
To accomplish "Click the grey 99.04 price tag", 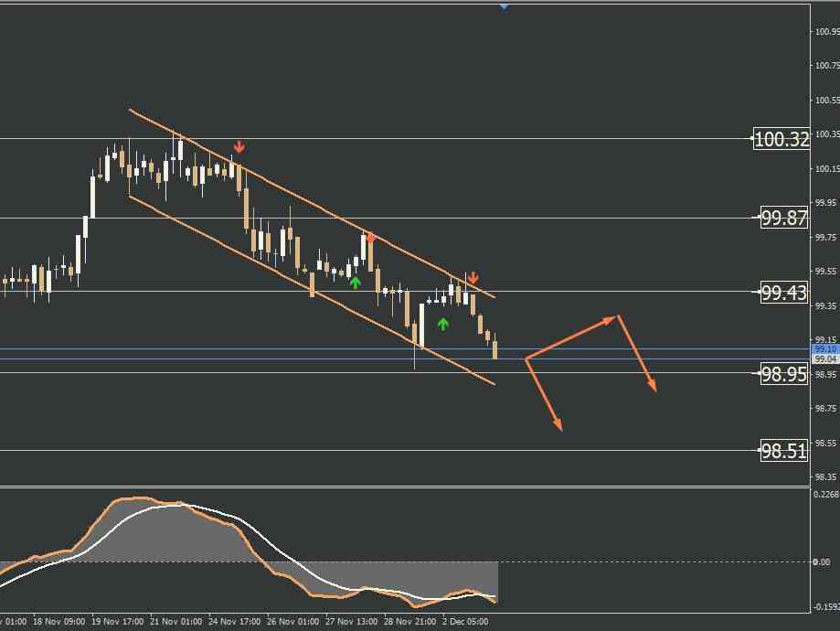I will (x=826, y=358).
